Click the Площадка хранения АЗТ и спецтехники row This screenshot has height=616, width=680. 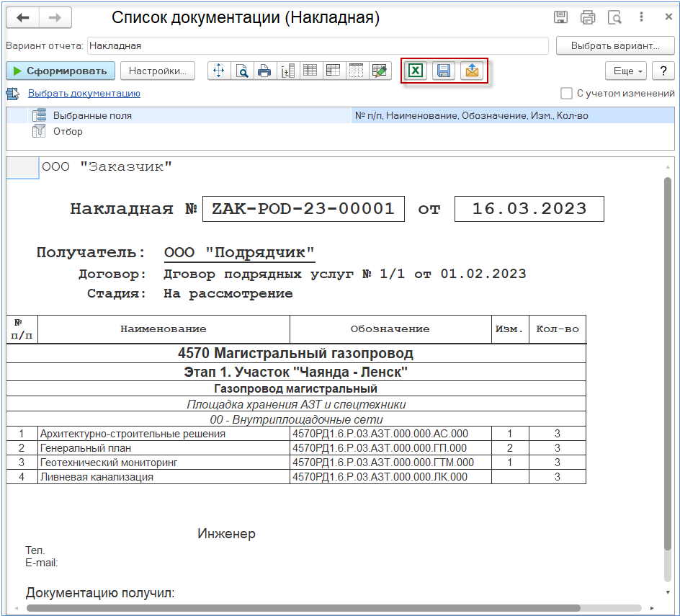point(296,404)
